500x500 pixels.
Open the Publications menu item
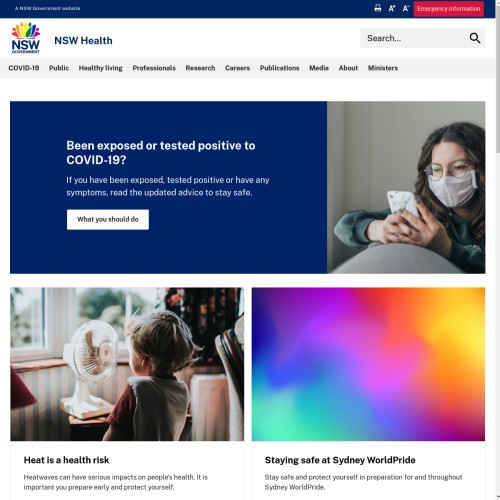click(280, 68)
